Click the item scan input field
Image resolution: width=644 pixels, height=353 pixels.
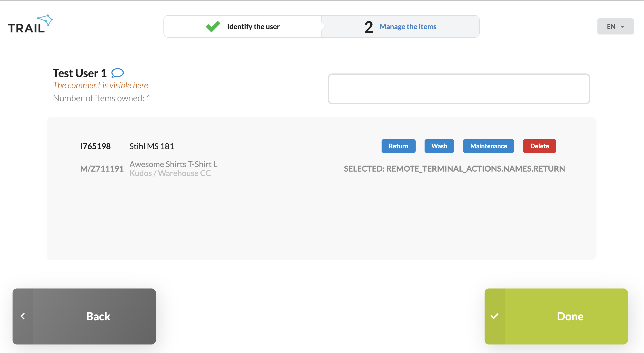(459, 89)
